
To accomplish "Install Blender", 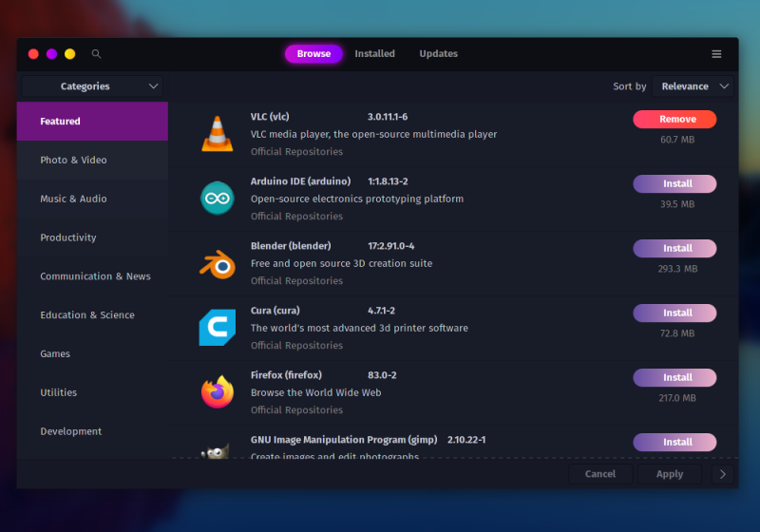I will click(674, 249).
